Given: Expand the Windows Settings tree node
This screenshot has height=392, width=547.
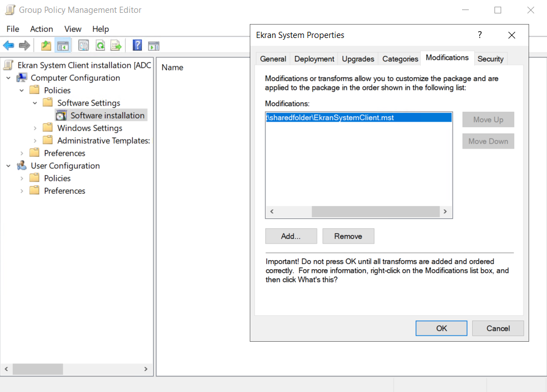Looking at the screenshot, I should click(x=35, y=128).
